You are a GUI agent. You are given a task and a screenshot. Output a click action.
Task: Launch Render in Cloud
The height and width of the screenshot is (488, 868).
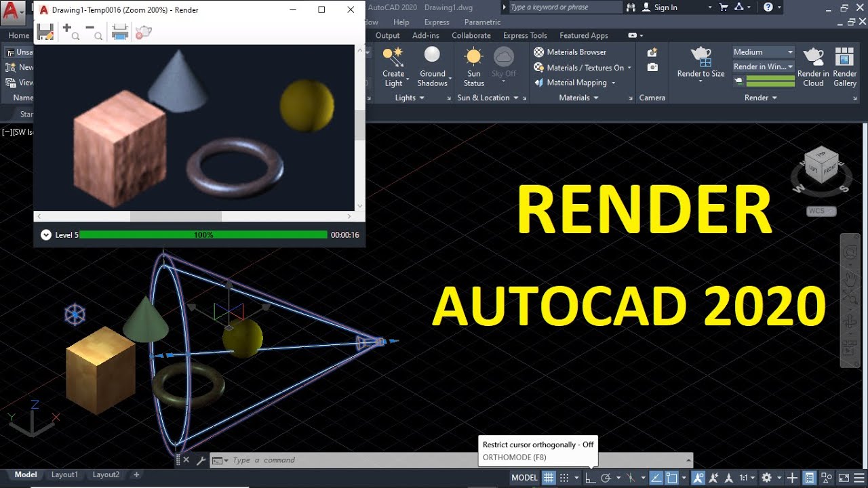point(813,67)
